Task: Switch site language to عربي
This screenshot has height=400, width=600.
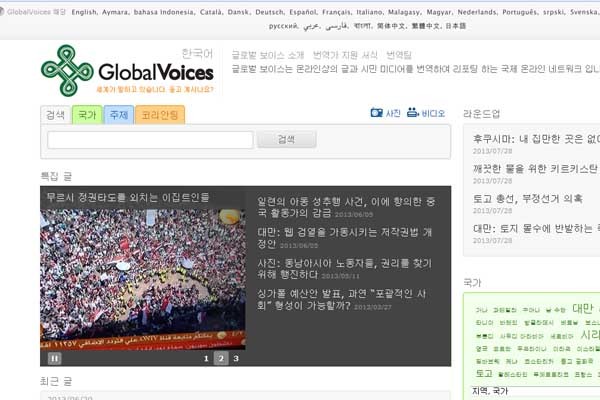Action: (311, 26)
